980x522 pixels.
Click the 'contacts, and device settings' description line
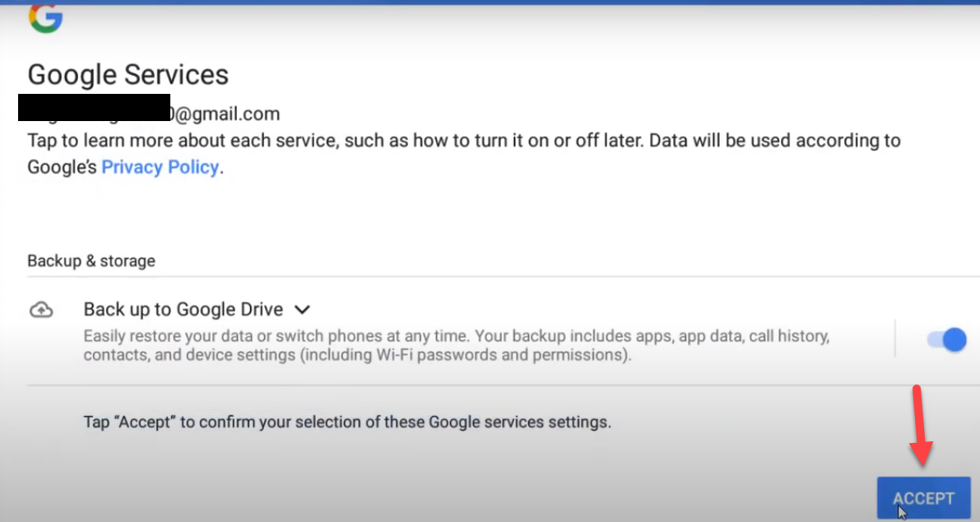coord(356,356)
